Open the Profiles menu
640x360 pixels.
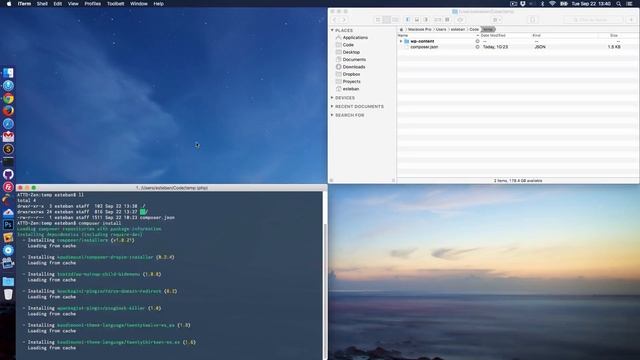coord(93,4)
